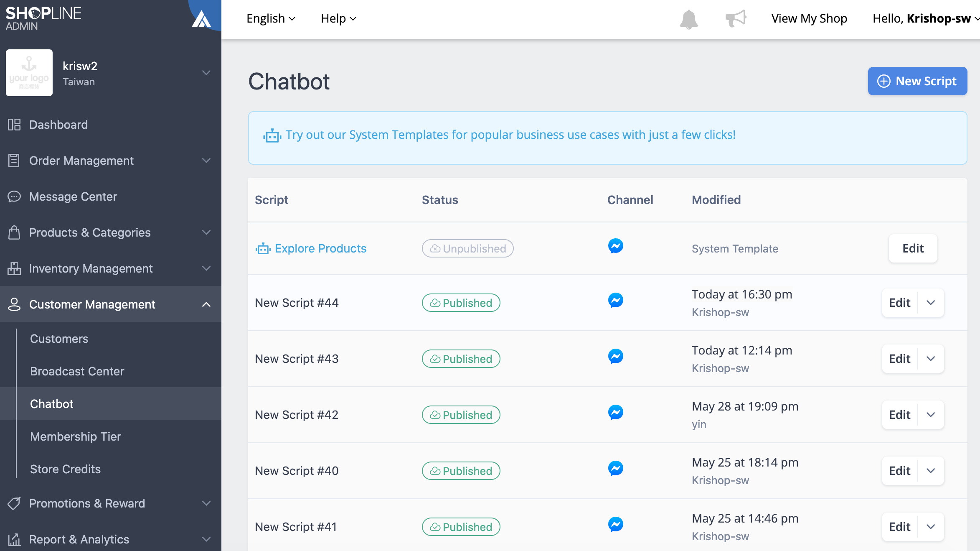This screenshot has height=551, width=980.
Task: Click the Message Center chat bubble icon
Action: tap(14, 196)
